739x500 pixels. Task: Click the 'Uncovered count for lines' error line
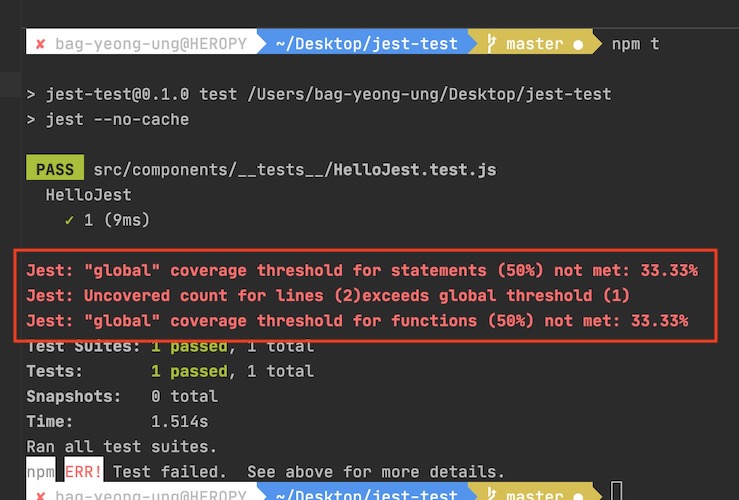pos(328,295)
